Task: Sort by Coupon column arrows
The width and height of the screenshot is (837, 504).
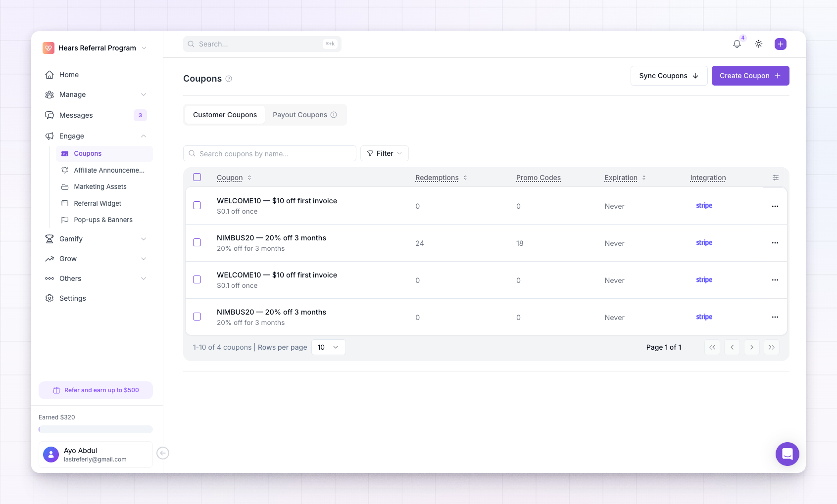Action: [x=249, y=178]
